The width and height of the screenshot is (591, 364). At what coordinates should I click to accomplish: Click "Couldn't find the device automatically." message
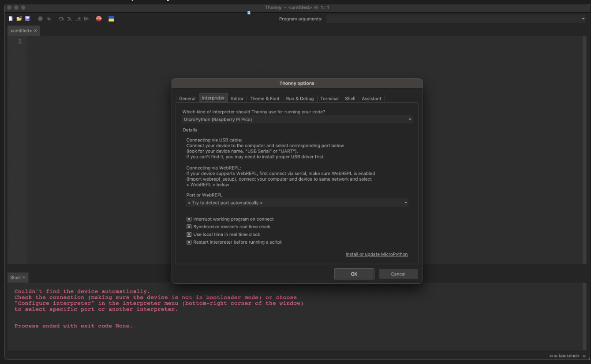click(x=82, y=291)
